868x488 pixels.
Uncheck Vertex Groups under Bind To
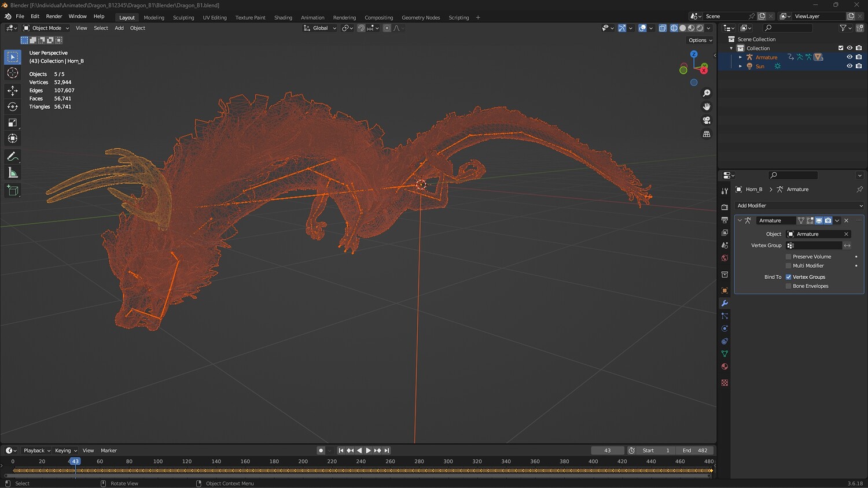coord(788,277)
